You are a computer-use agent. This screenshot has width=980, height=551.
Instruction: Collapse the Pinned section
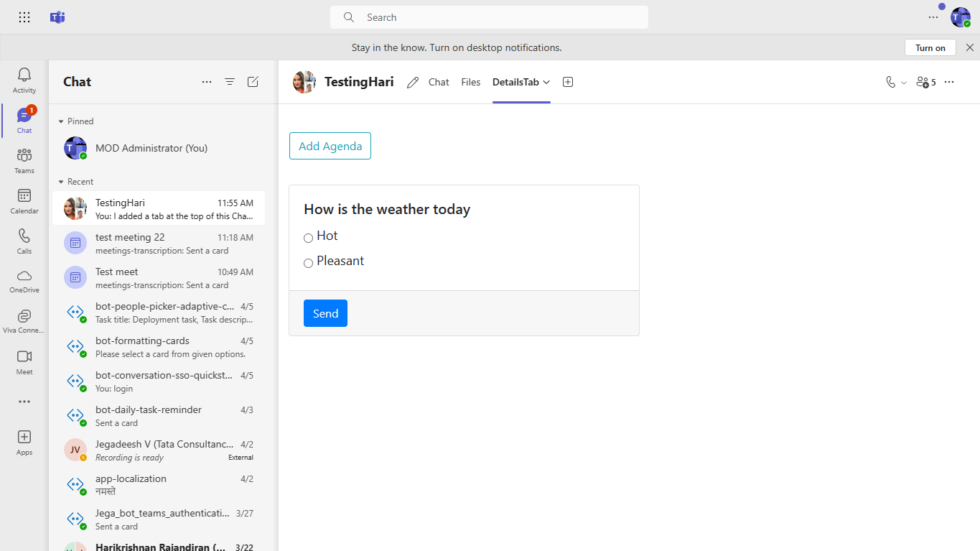pyautogui.click(x=61, y=121)
